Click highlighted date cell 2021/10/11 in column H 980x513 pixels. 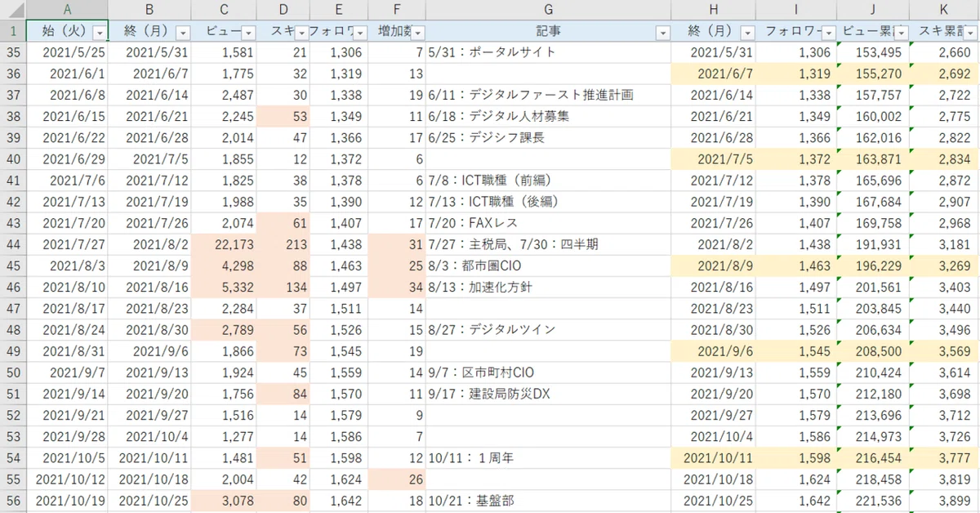714,457
